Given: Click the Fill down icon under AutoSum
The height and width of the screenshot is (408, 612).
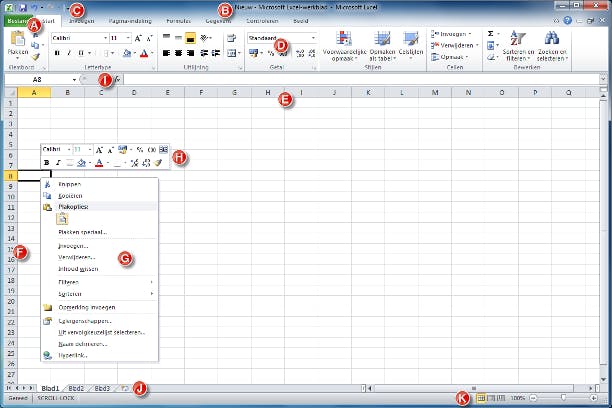Looking at the screenshot, I should tap(491, 46).
